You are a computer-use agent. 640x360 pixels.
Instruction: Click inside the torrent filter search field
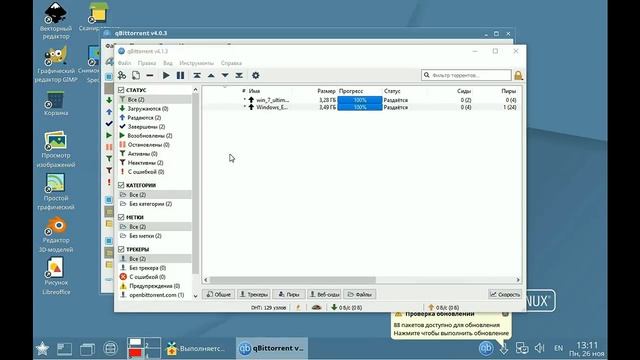click(466, 75)
